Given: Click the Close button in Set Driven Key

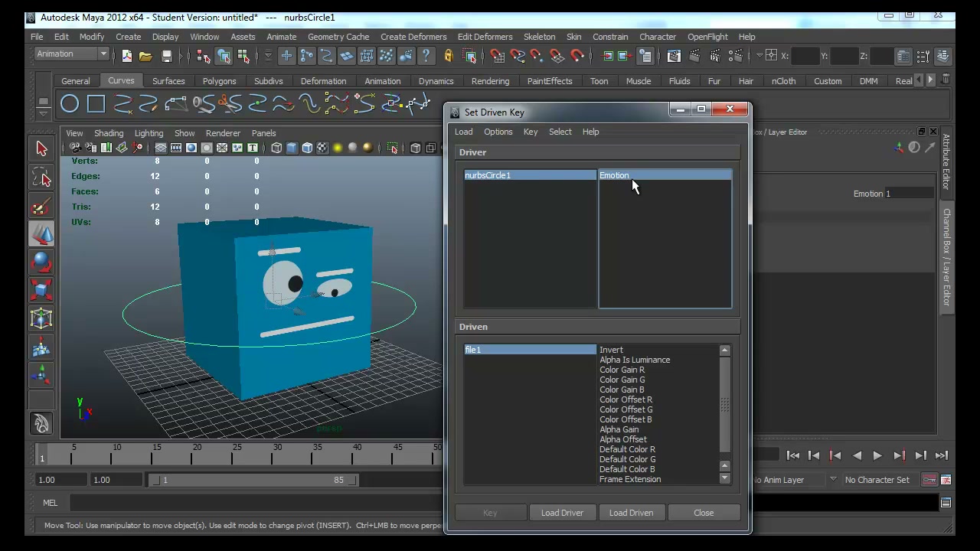Looking at the screenshot, I should (x=704, y=513).
